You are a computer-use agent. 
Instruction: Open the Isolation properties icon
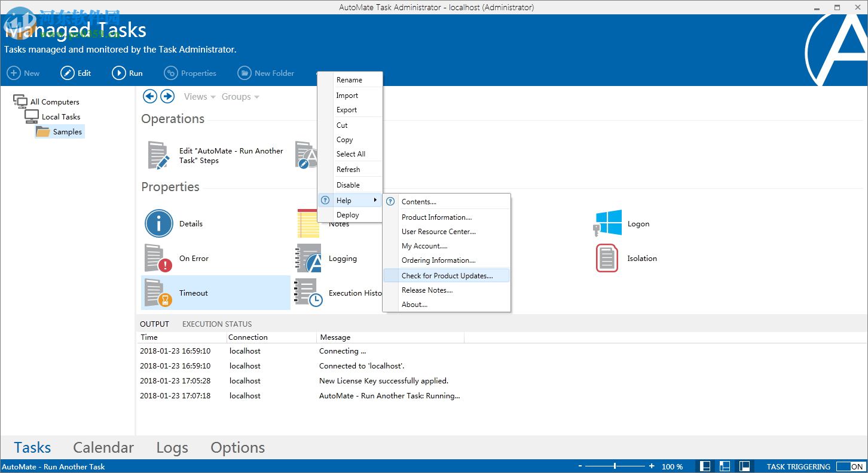(607, 259)
